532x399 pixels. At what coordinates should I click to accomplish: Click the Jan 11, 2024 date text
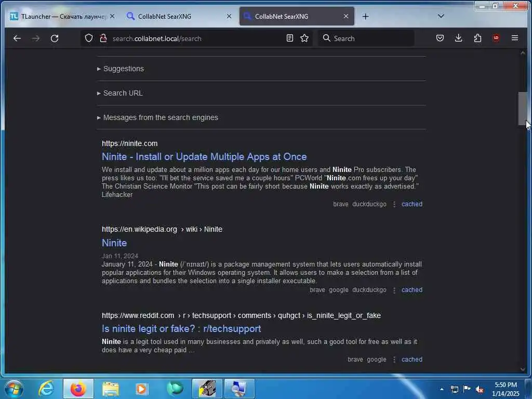(x=120, y=256)
